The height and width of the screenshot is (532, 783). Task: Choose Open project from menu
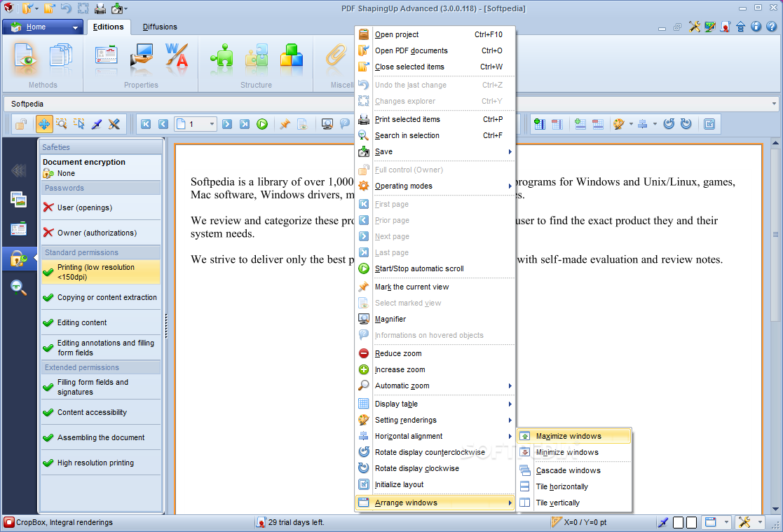[x=435, y=34]
